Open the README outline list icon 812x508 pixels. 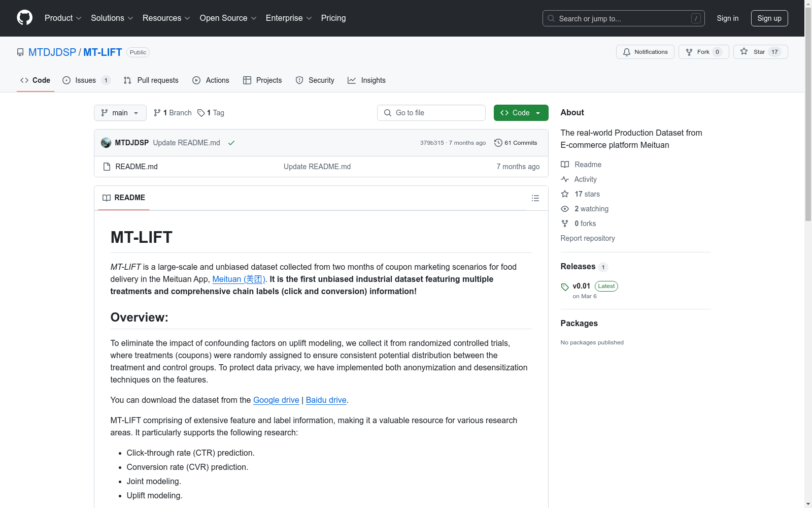(x=535, y=198)
